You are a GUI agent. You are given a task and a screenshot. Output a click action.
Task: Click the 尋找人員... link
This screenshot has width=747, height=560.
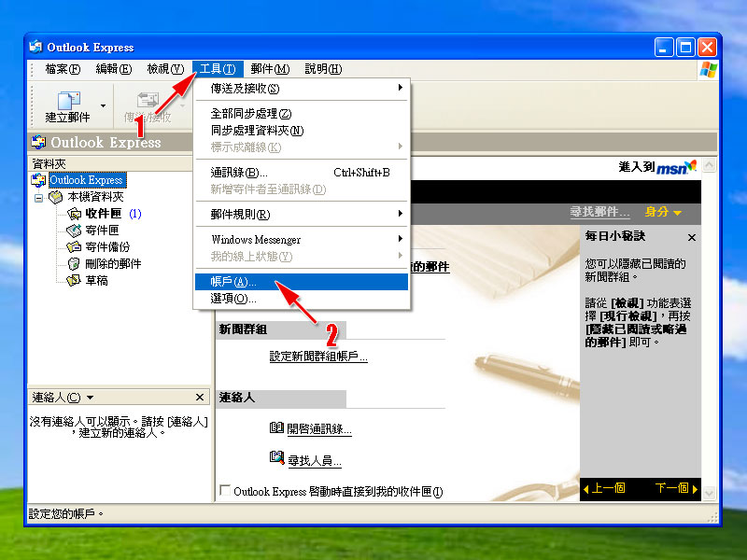pos(315,461)
